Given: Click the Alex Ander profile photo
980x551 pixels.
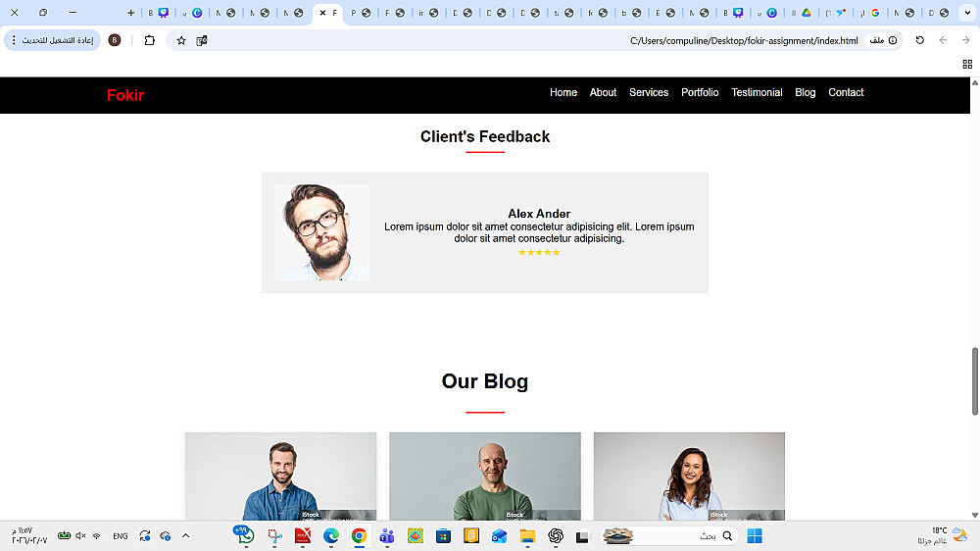Looking at the screenshot, I should [x=321, y=232].
